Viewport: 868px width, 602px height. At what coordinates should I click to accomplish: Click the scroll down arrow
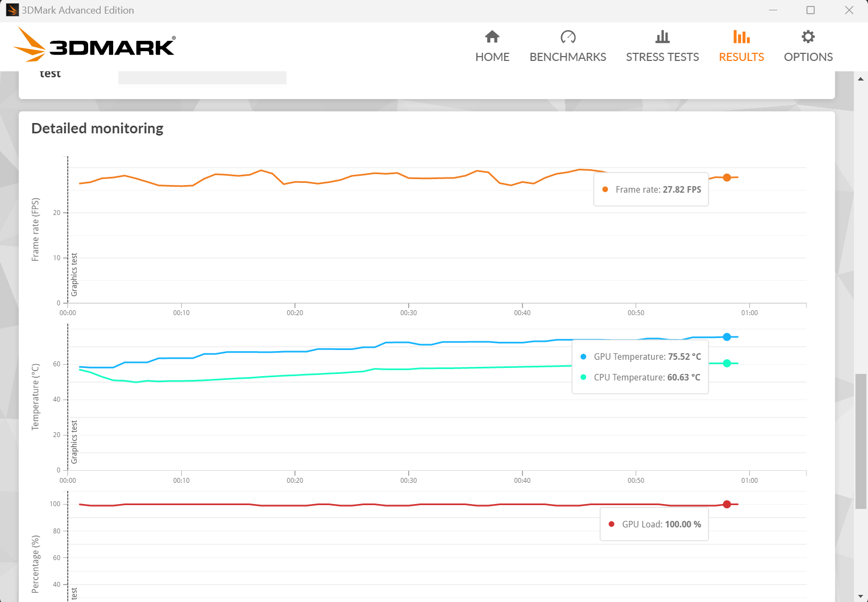[860, 596]
